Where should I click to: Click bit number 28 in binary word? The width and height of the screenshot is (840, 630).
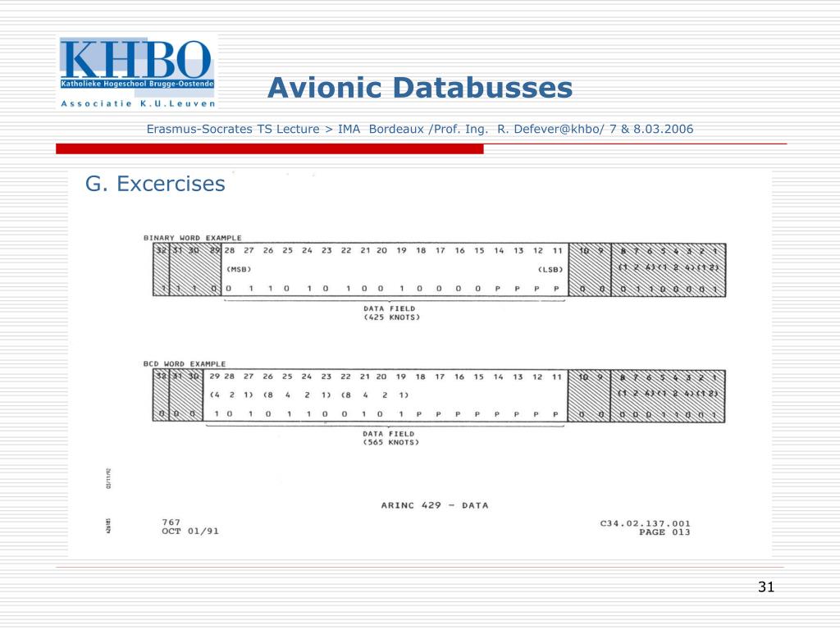[x=230, y=250]
